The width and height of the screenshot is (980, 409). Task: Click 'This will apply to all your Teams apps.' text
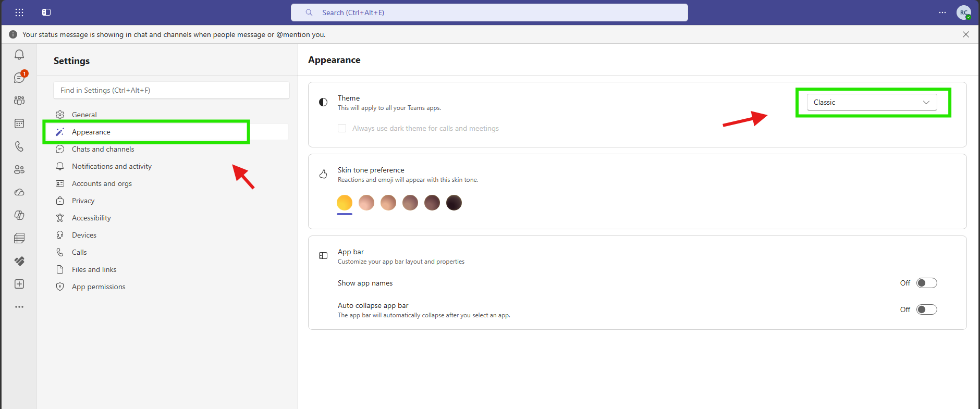pyautogui.click(x=389, y=108)
